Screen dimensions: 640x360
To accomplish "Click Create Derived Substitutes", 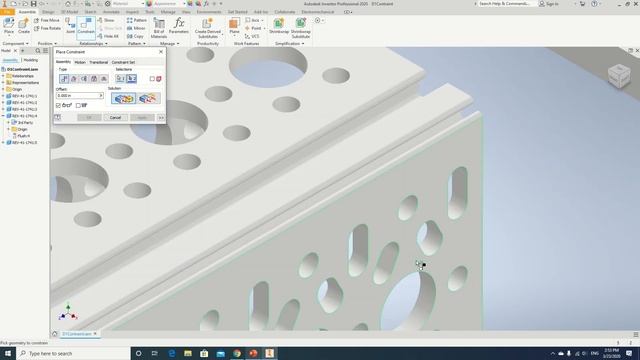I will (207, 28).
